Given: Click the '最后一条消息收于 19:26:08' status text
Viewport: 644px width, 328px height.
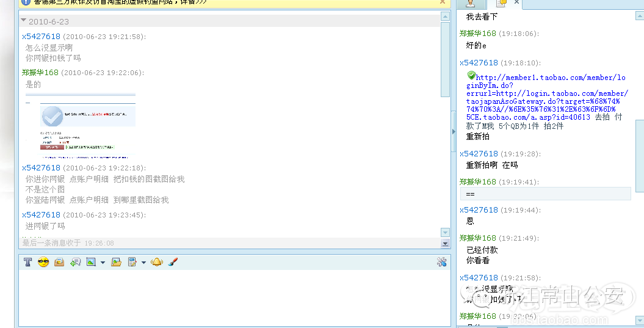Looking at the screenshot, I should [x=68, y=243].
